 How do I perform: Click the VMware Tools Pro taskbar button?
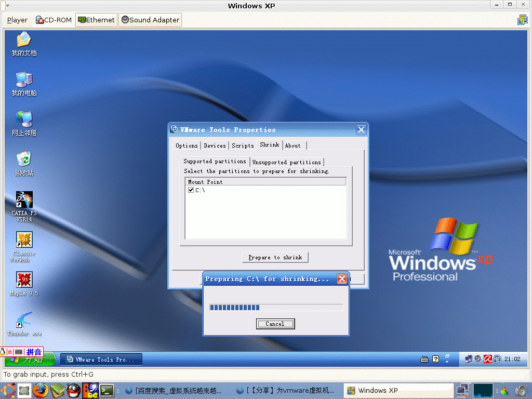tap(101, 360)
